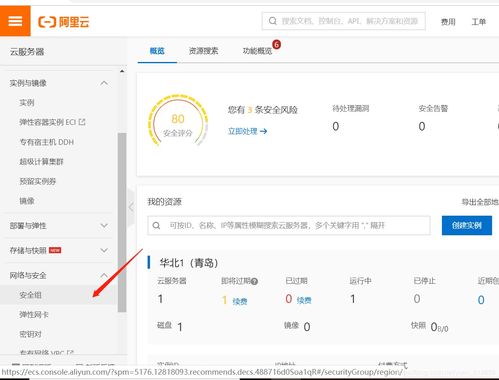The image size is (499, 380).
Task: Click the red notification badge on 功能概览
Action: pos(276,44)
